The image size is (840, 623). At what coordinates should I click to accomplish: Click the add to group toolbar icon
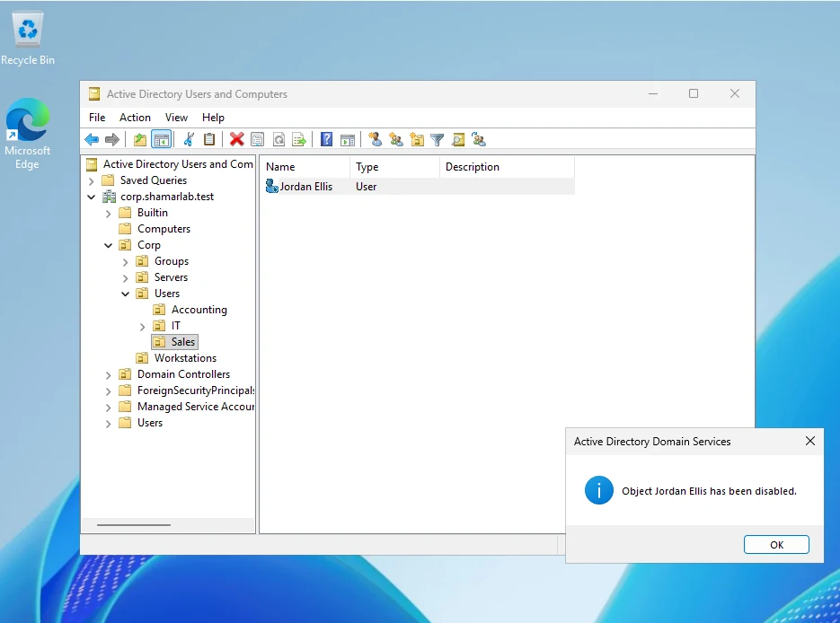click(x=479, y=140)
